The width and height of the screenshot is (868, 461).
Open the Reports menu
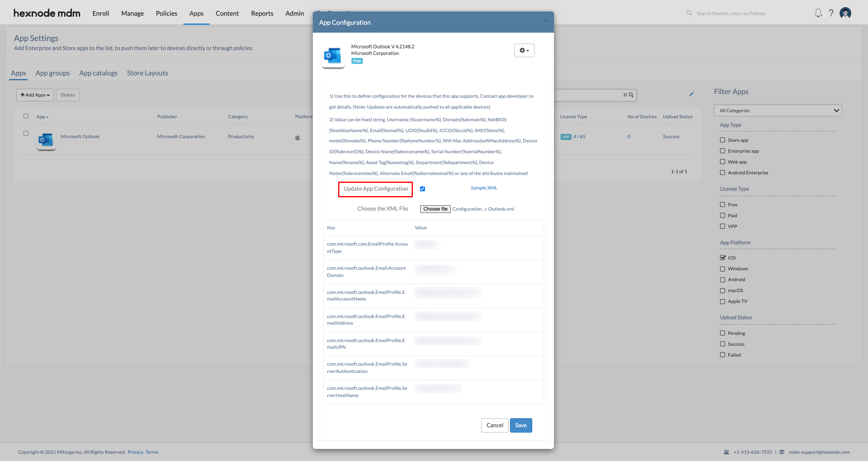click(262, 13)
